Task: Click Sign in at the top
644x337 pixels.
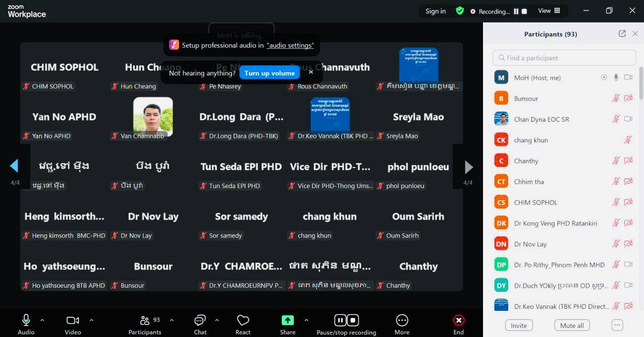Action: [436, 11]
